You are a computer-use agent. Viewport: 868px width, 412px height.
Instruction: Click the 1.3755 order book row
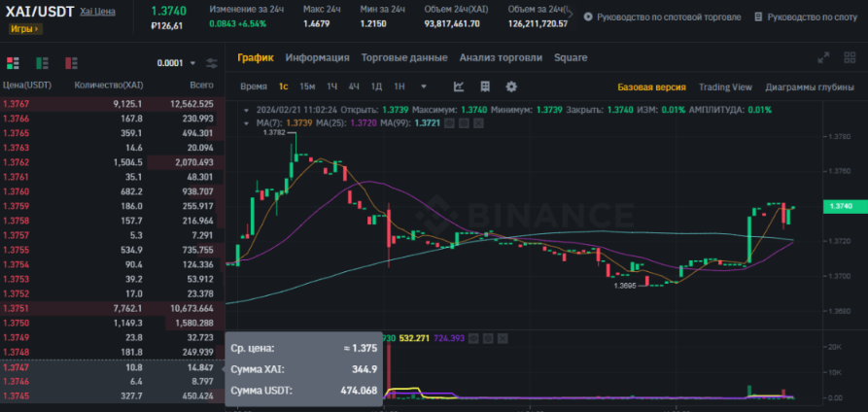113,250
